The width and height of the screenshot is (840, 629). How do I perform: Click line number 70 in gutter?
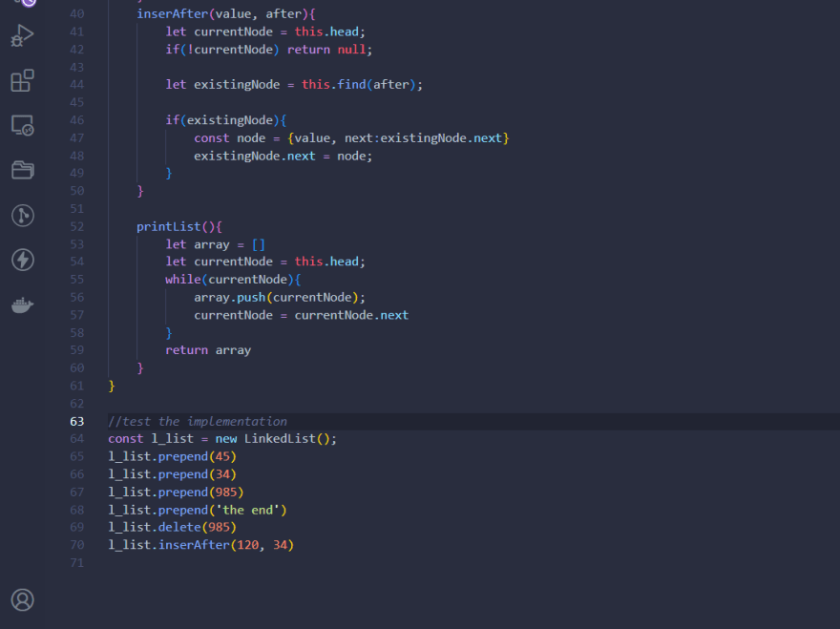(x=77, y=545)
